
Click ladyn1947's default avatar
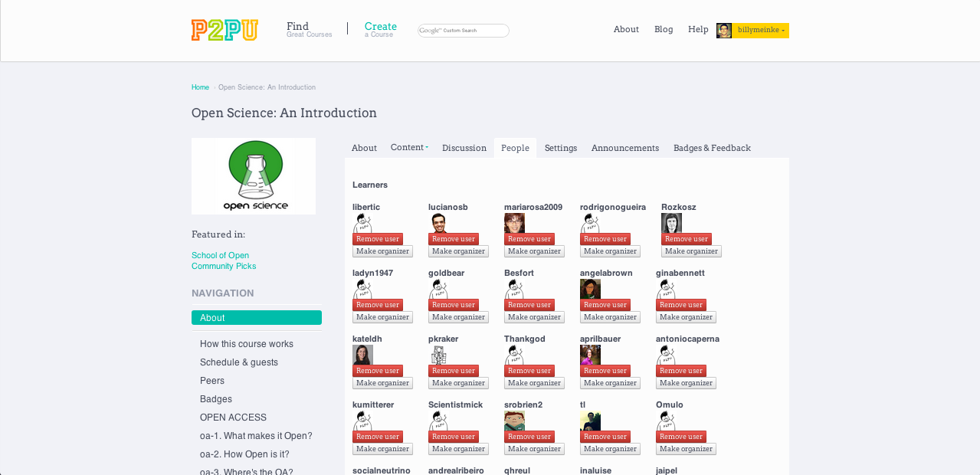click(x=362, y=289)
